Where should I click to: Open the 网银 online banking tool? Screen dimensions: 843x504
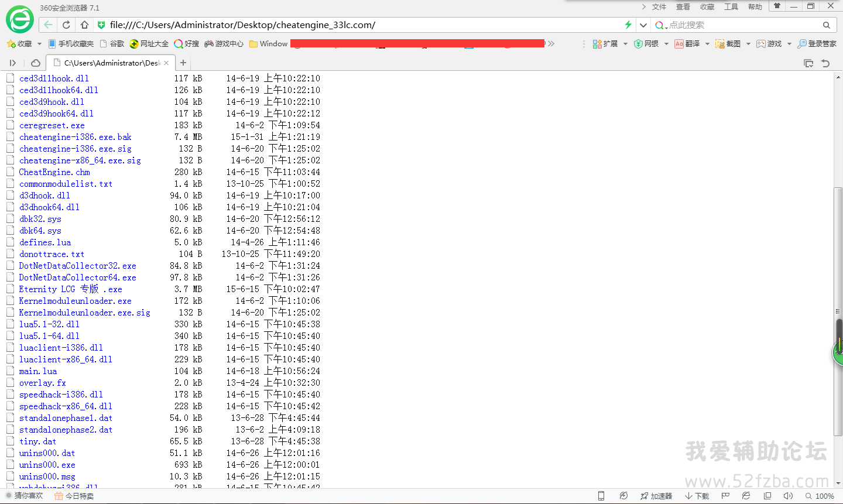pos(646,44)
